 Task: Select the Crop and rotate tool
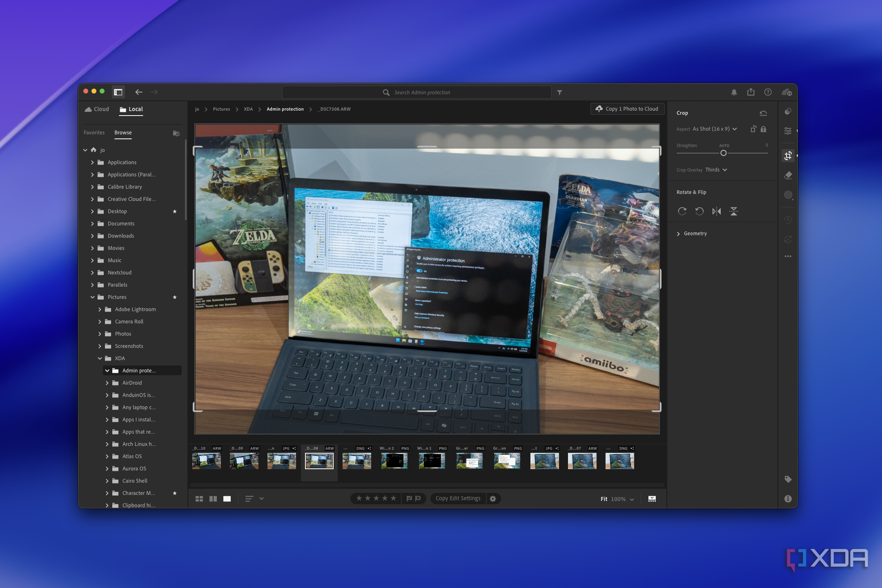coord(788,156)
